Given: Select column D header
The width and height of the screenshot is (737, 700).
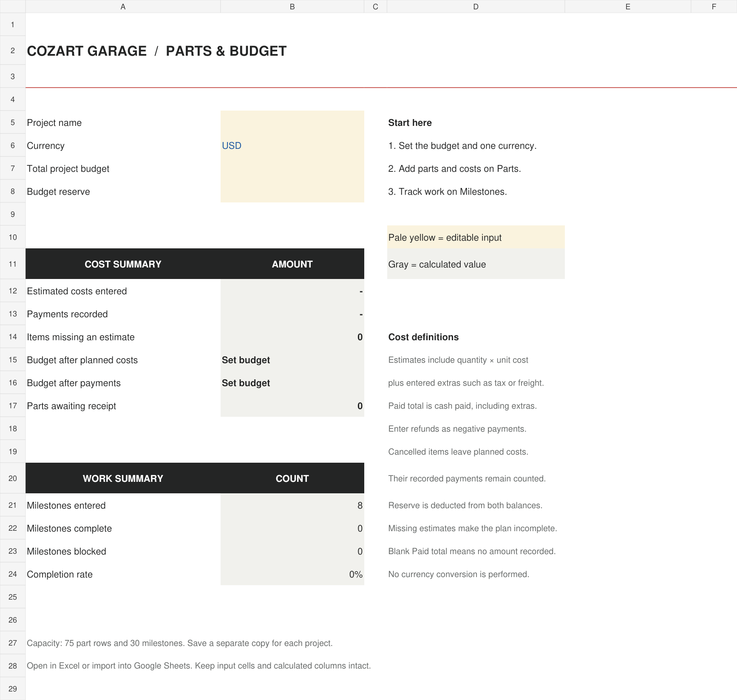Looking at the screenshot, I should (x=476, y=6).
